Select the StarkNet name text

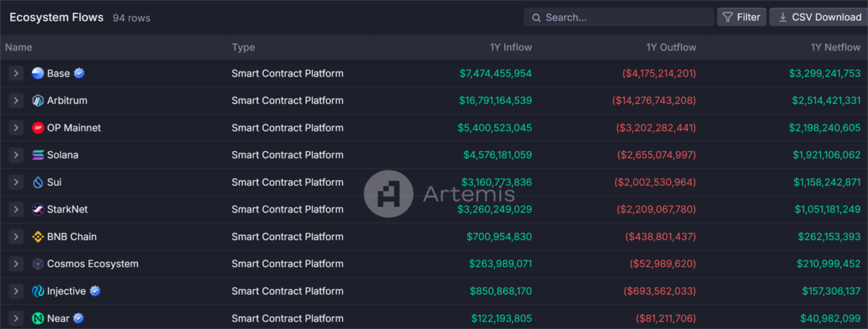pyautogui.click(x=67, y=210)
